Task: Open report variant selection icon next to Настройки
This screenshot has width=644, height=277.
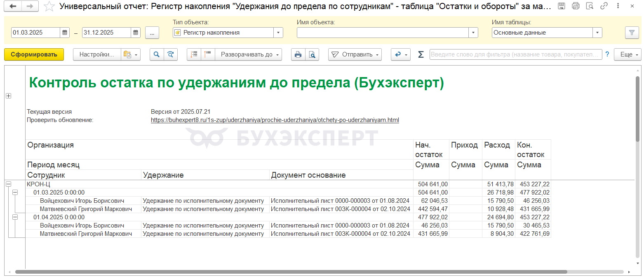Action: [x=131, y=54]
